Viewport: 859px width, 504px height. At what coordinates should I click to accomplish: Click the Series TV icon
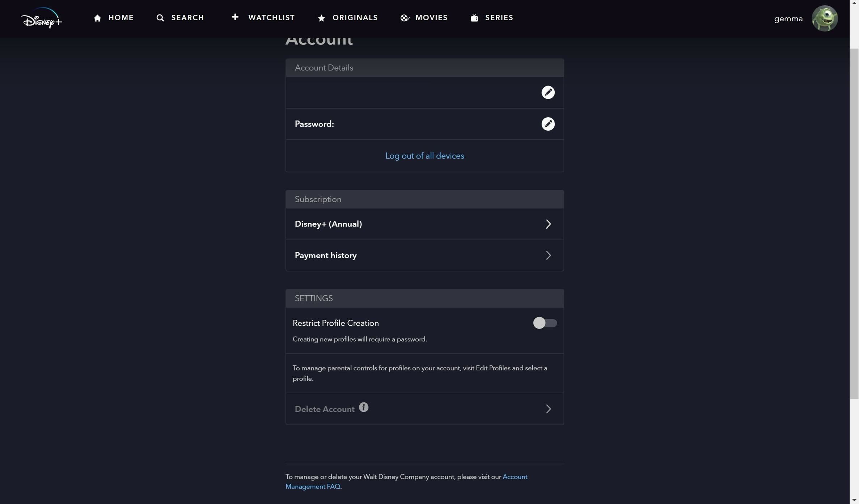pos(474,18)
